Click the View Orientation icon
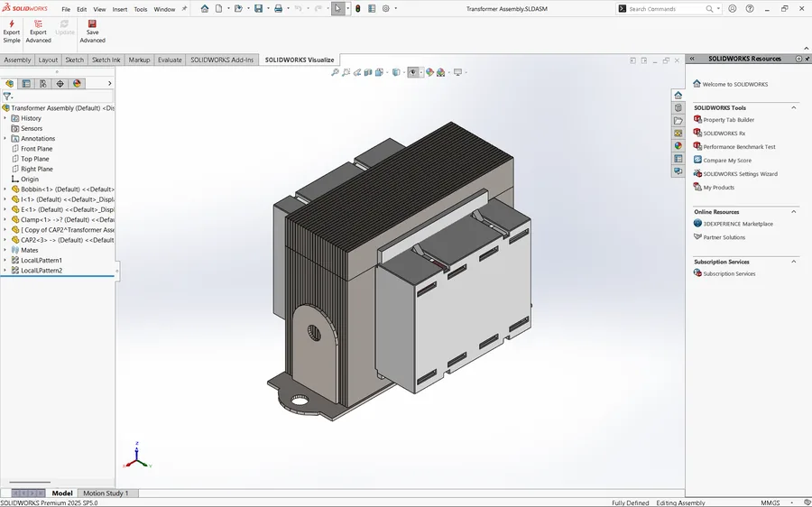Image resolution: width=812 pixels, height=507 pixels. [x=379, y=72]
